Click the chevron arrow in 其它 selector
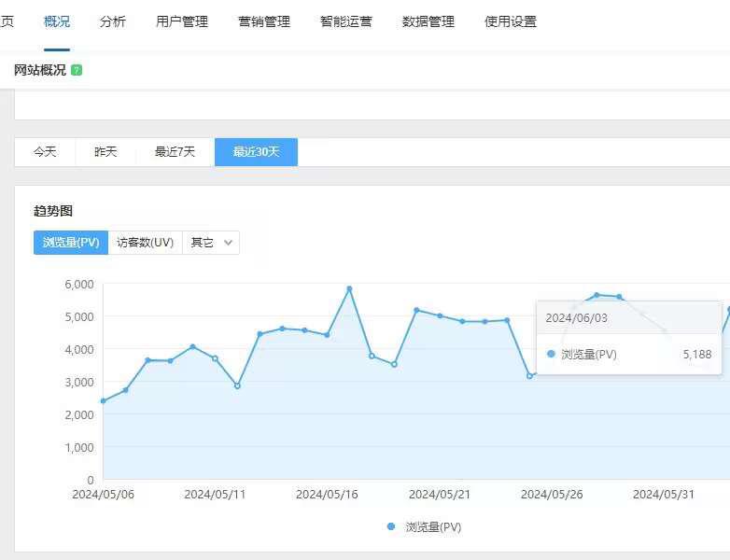The height and width of the screenshot is (560, 730). pyautogui.click(x=228, y=243)
